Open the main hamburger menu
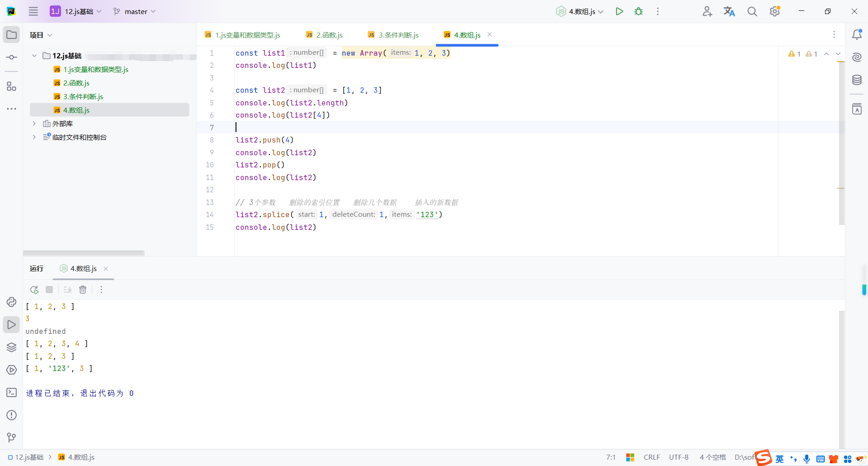 coord(33,11)
